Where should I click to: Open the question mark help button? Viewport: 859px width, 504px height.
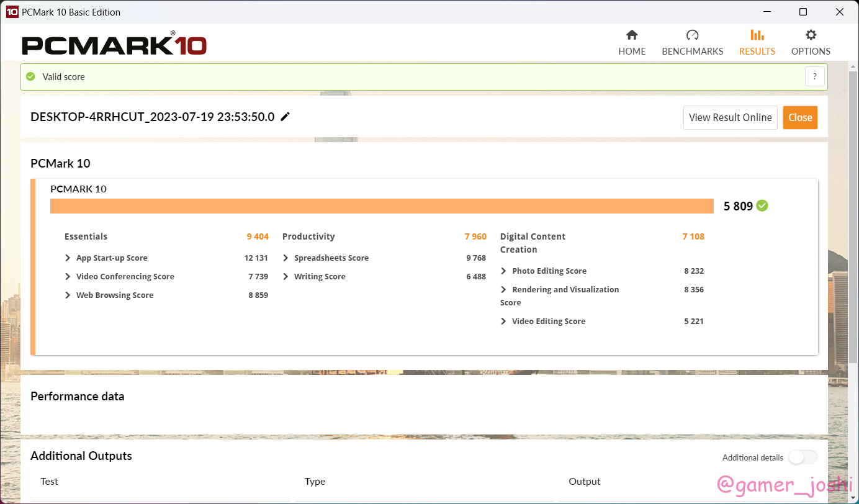pos(815,77)
